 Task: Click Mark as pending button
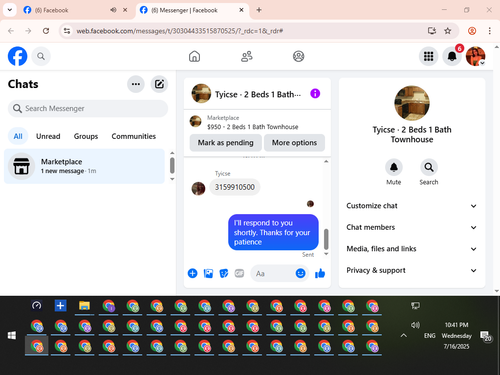pos(226,143)
